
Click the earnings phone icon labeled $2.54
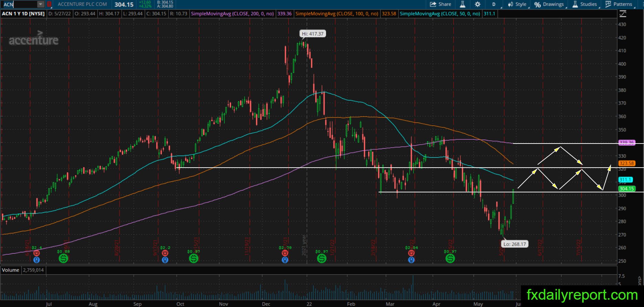411,253
